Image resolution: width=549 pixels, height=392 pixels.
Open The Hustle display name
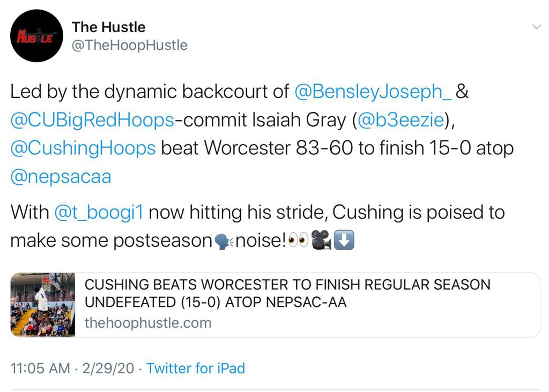[x=108, y=27]
